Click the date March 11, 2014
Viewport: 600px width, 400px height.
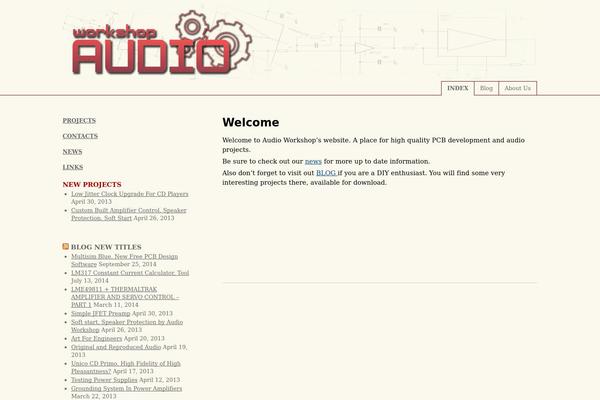click(x=116, y=305)
